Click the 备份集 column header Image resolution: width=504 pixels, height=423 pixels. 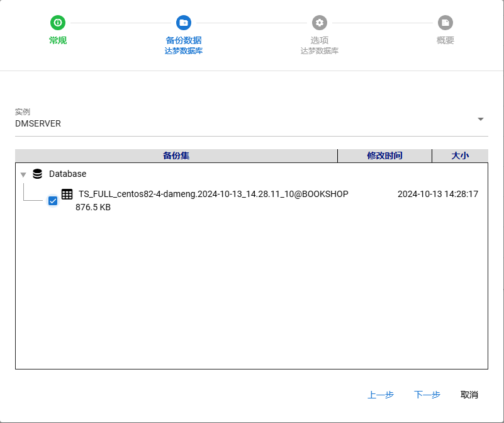click(176, 155)
